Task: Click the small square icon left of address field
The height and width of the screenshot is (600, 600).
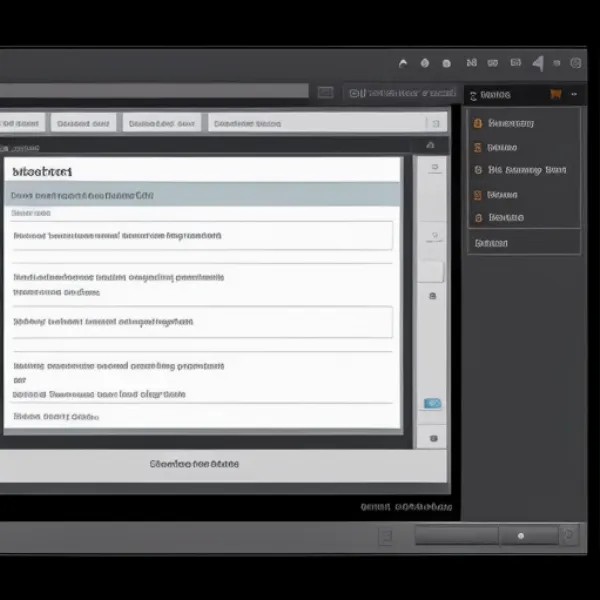Action: click(325, 93)
